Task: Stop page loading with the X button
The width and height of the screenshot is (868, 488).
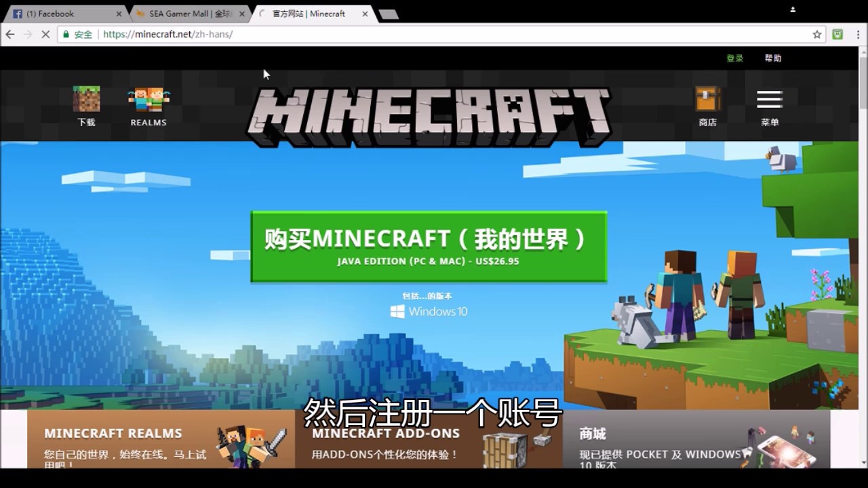Action: click(x=45, y=35)
